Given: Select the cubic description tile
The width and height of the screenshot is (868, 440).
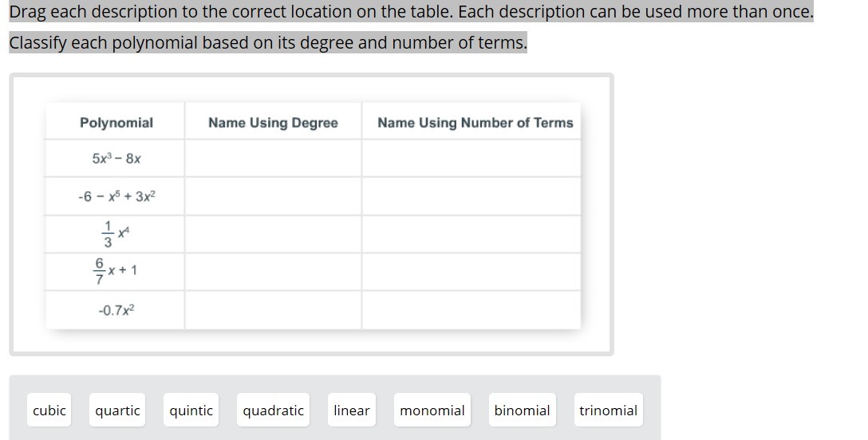Looking at the screenshot, I should pos(49,411).
